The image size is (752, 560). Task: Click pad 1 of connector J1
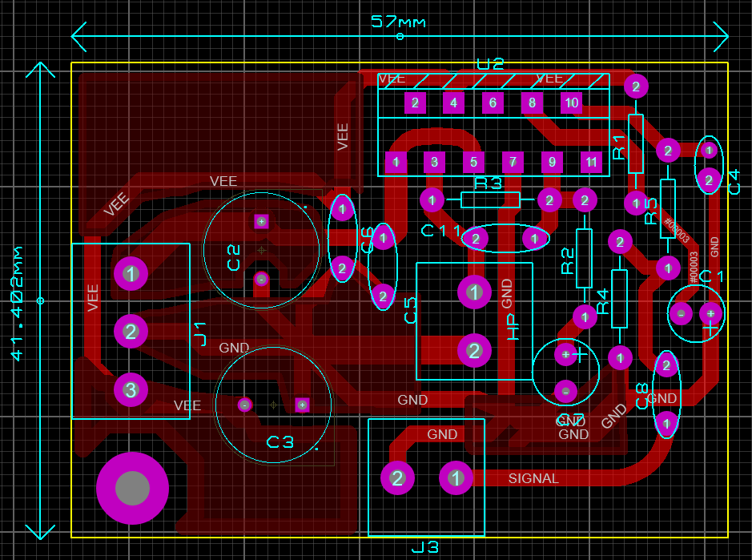click(x=131, y=273)
